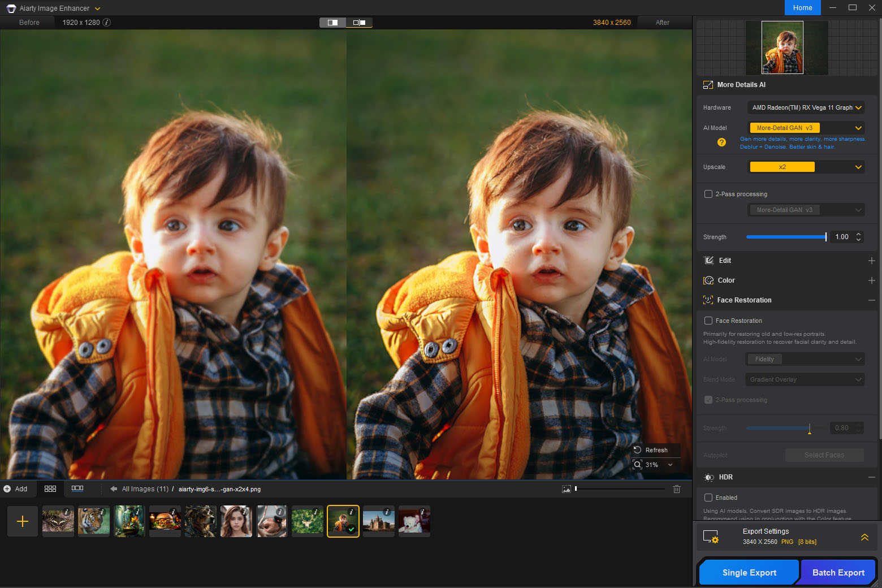Switch to side-by-side comparison mode
Viewport: 882px width, 588px height.
pyautogui.click(x=359, y=23)
